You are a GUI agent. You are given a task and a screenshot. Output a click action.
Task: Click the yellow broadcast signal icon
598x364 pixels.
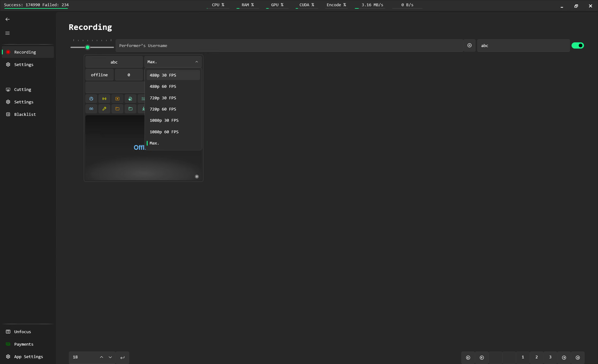[104, 99]
